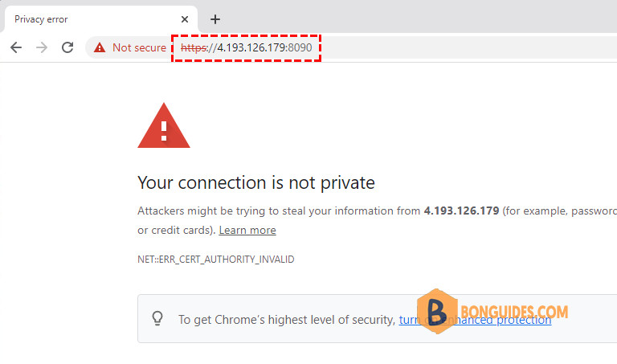
Task: Click the 'Not secure' label
Action: point(139,47)
